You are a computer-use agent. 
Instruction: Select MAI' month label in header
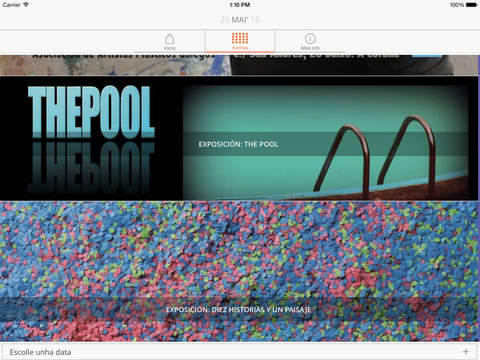[240, 20]
